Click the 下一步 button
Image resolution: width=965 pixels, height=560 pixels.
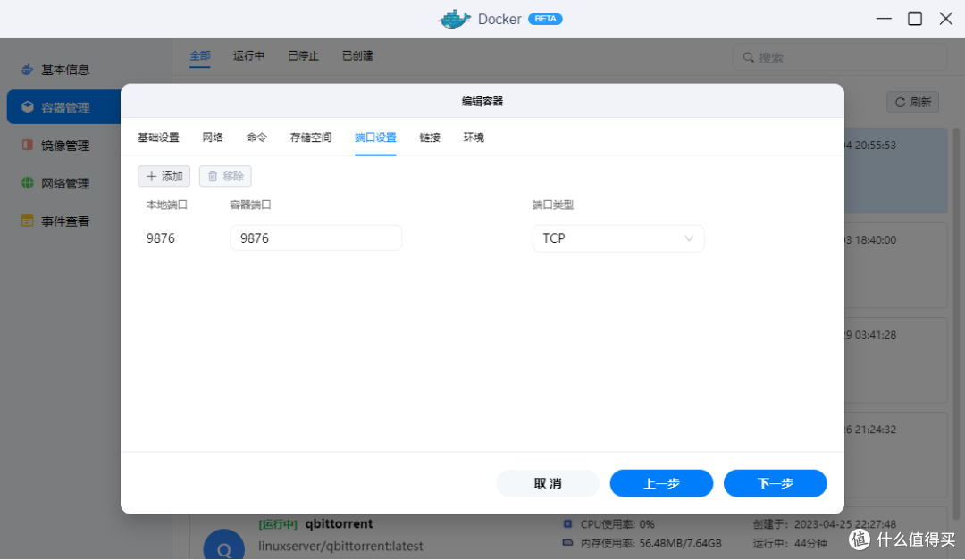coord(775,482)
